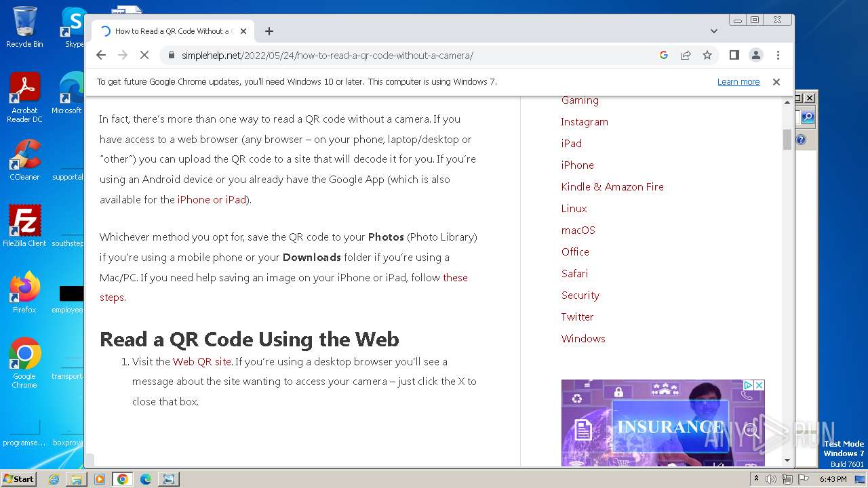This screenshot has width=868, height=488.
Task: View site information via the lock icon
Action: pyautogui.click(x=172, y=56)
